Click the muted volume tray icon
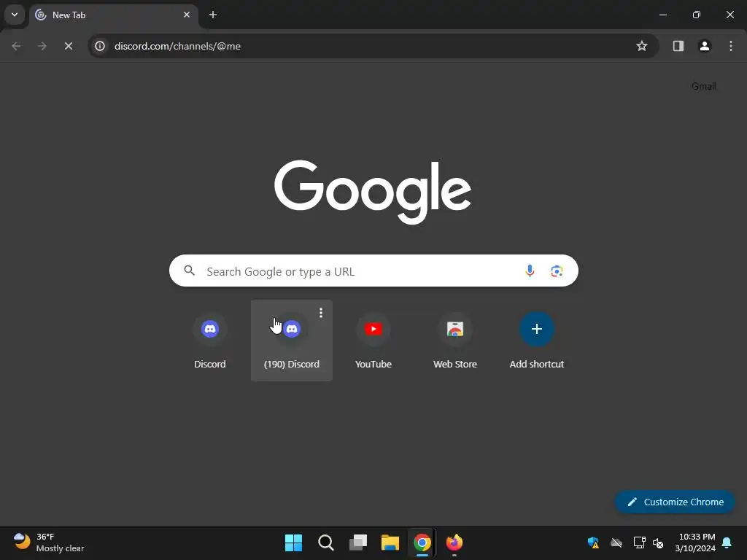The width and height of the screenshot is (747, 560). 659,542
